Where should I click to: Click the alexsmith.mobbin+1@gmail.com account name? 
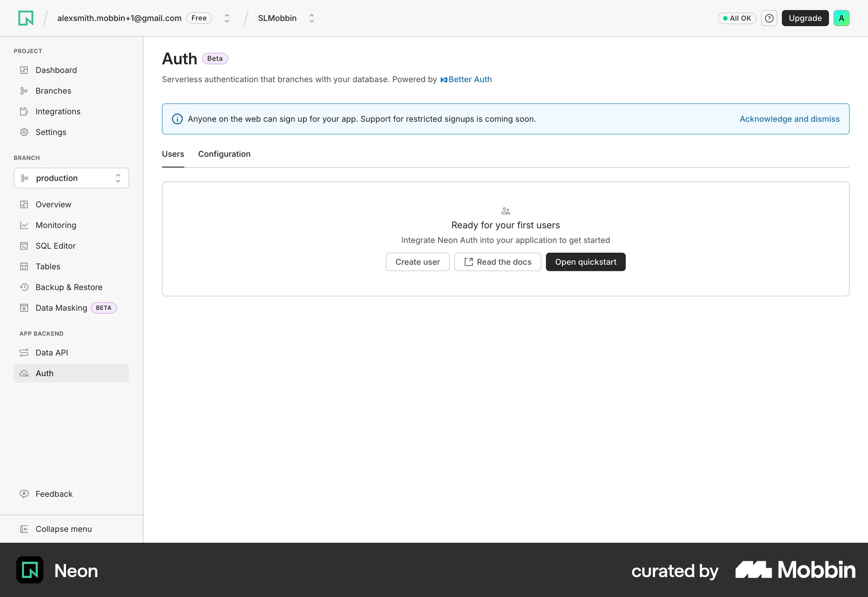[119, 18]
